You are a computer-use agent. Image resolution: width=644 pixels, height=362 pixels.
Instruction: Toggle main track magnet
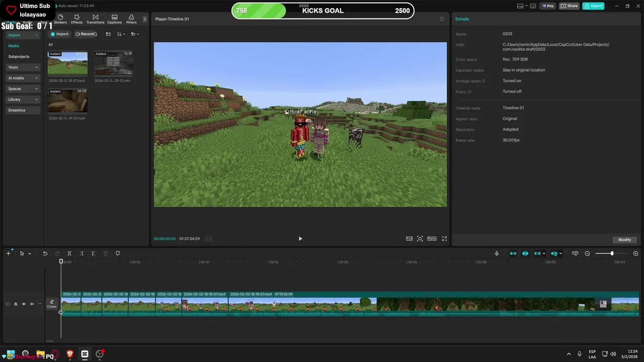[x=513, y=253]
